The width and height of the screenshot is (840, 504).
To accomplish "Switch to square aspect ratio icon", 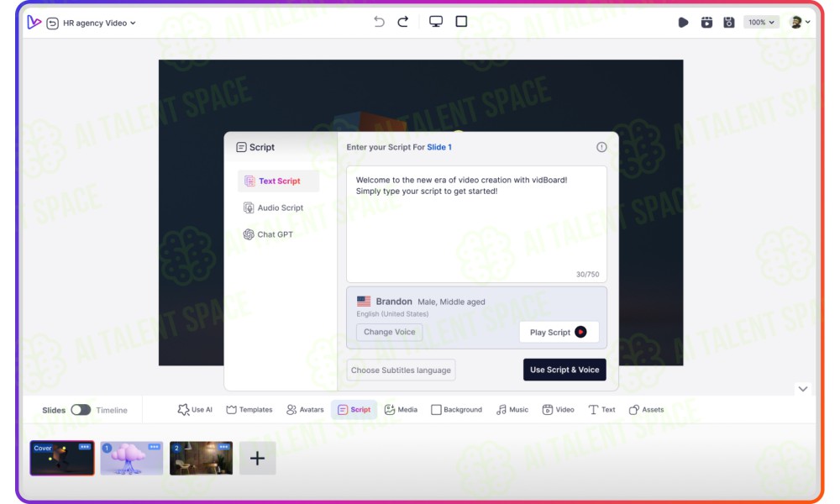I will pyautogui.click(x=461, y=22).
